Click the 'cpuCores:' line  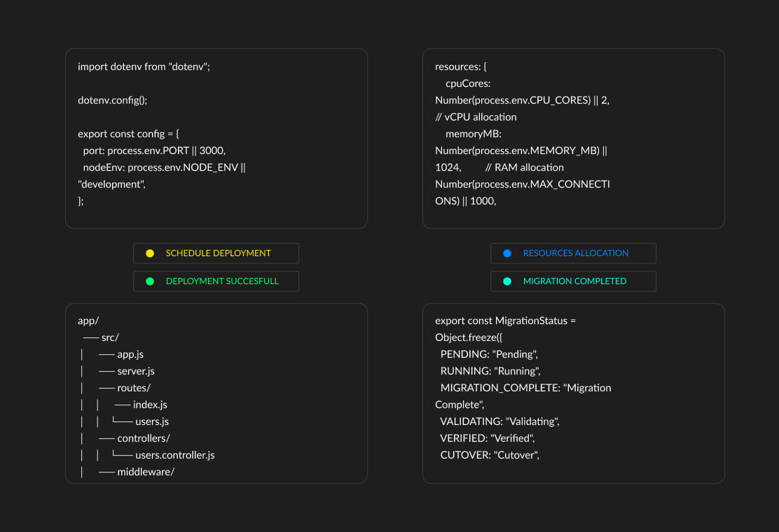pos(468,83)
